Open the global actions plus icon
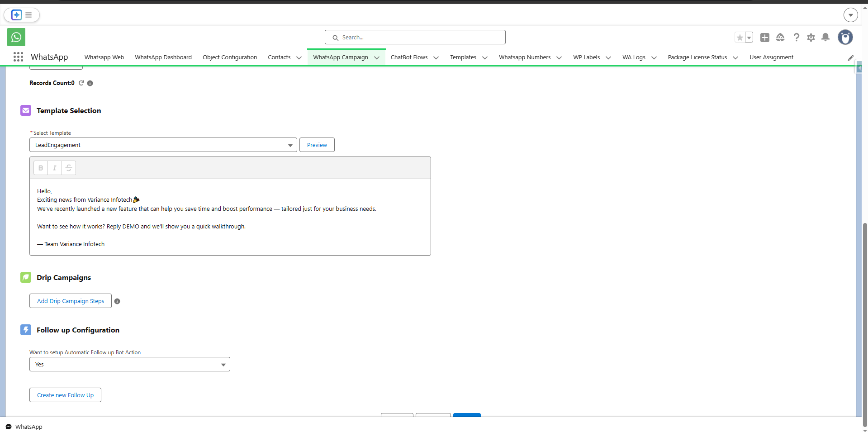 pos(765,37)
